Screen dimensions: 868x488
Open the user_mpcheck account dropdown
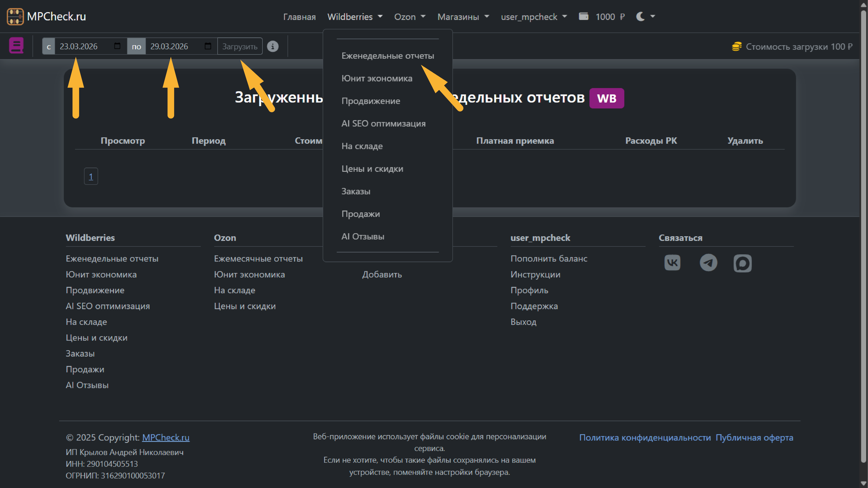pyautogui.click(x=533, y=17)
